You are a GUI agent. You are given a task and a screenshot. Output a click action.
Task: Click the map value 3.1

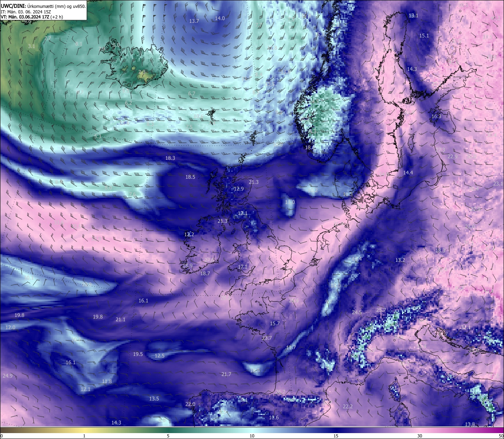31,46
